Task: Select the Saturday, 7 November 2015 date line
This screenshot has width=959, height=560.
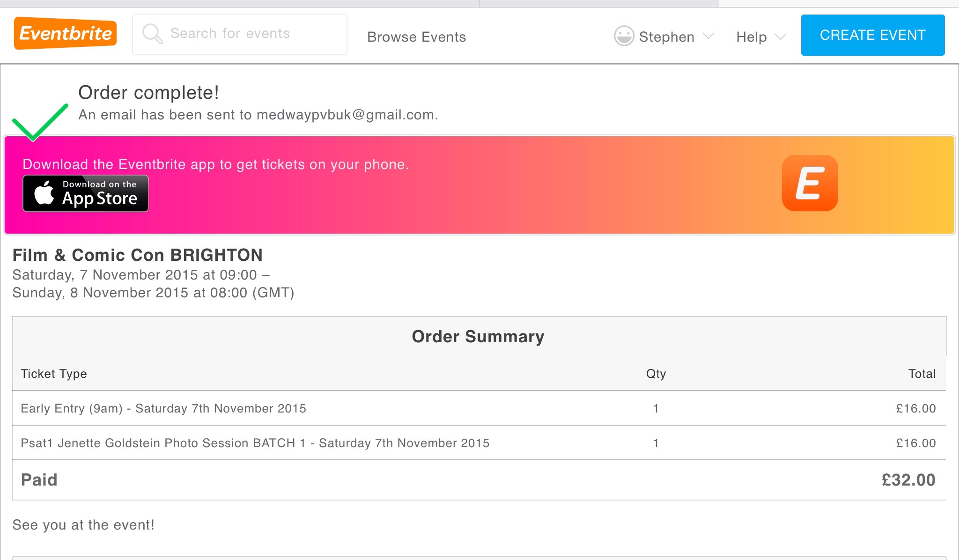Action: click(141, 275)
